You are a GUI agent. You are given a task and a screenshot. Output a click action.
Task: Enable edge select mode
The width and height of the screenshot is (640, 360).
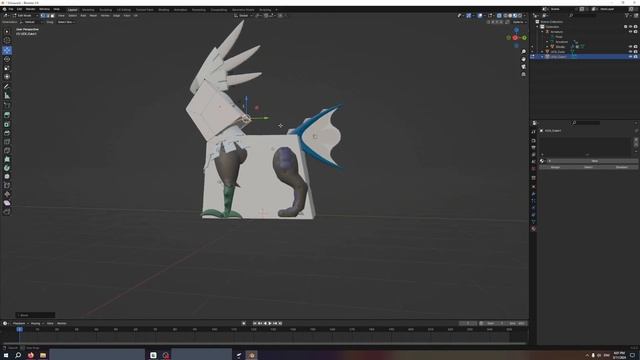(x=48, y=16)
